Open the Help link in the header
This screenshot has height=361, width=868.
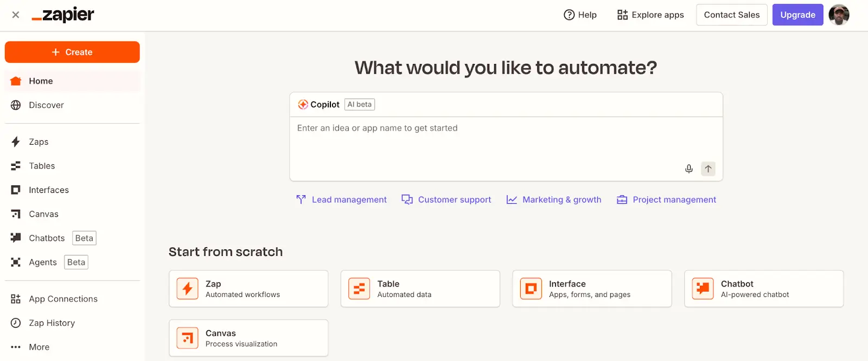point(580,15)
